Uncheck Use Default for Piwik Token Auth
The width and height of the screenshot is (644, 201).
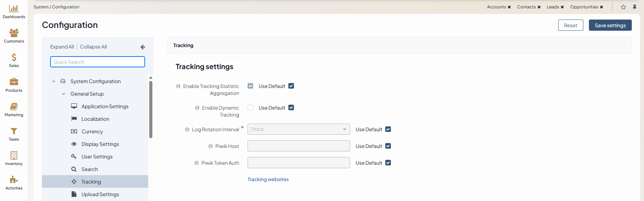point(388,163)
